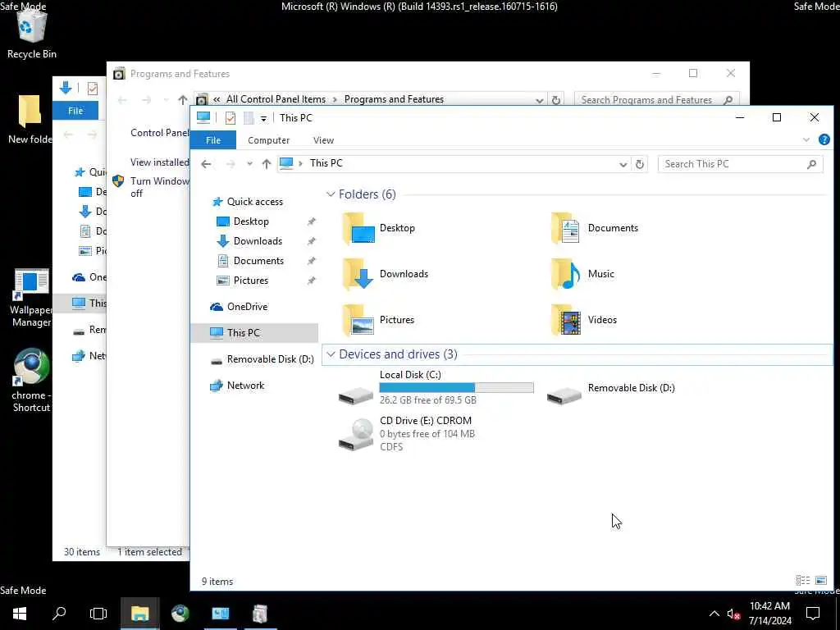Screen dimensions: 840x630
Task: Click This PC address bar breadcrumb
Action: coord(326,163)
